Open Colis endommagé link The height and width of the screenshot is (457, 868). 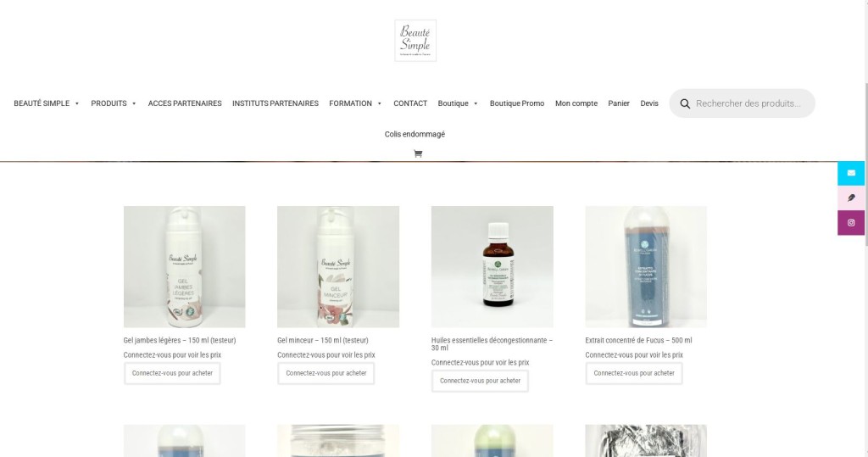415,134
